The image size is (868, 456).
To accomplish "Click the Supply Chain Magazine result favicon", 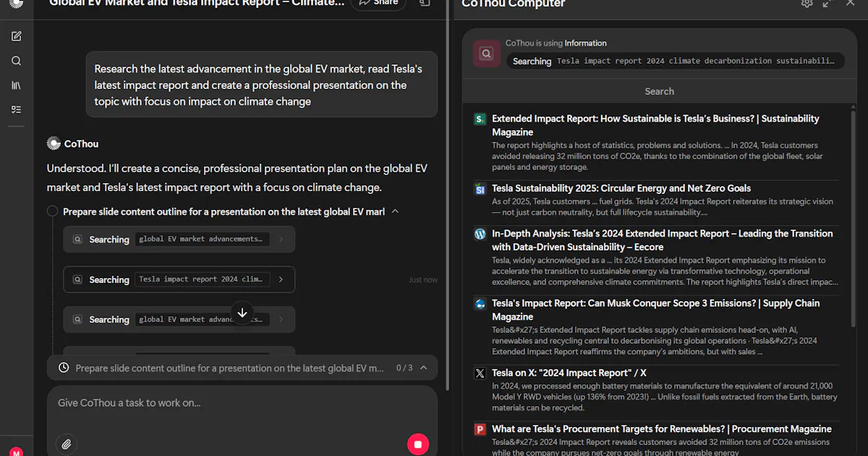I will (x=480, y=304).
